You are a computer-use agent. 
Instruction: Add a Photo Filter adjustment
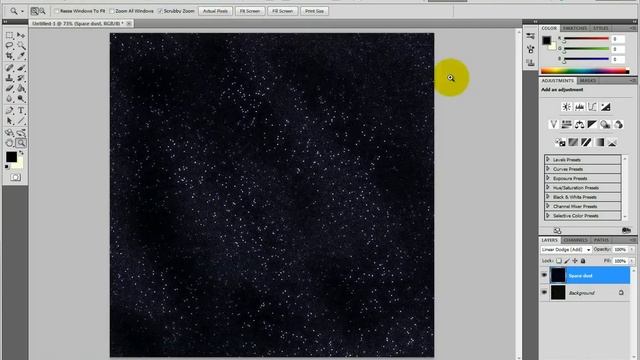(x=605, y=124)
